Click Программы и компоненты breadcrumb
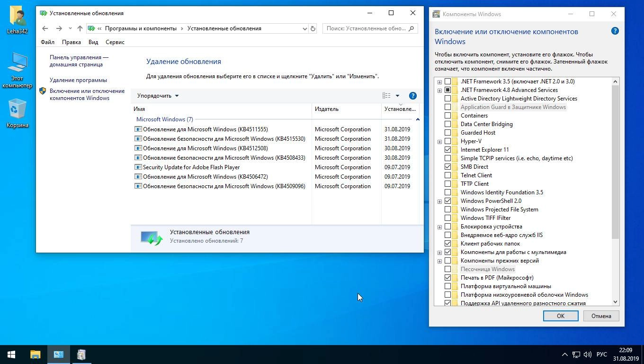The image size is (644, 364). click(141, 28)
